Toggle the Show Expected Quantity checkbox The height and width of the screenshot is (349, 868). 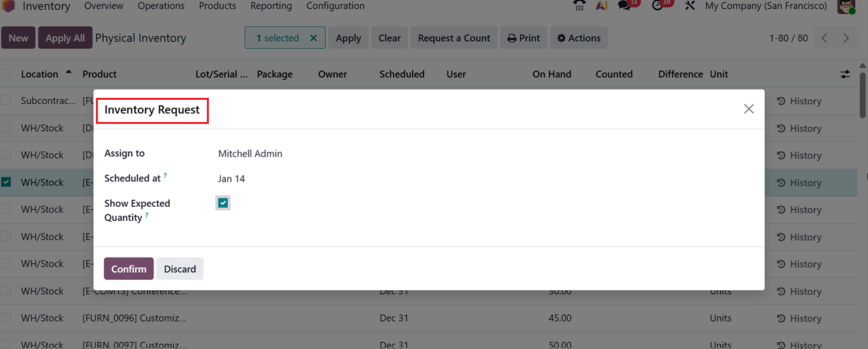click(x=223, y=204)
